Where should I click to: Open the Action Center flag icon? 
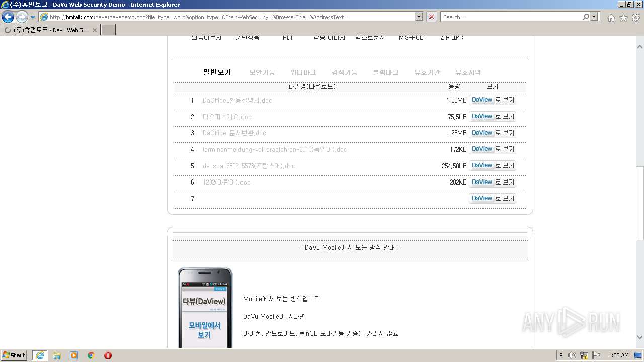pos(596,355)
